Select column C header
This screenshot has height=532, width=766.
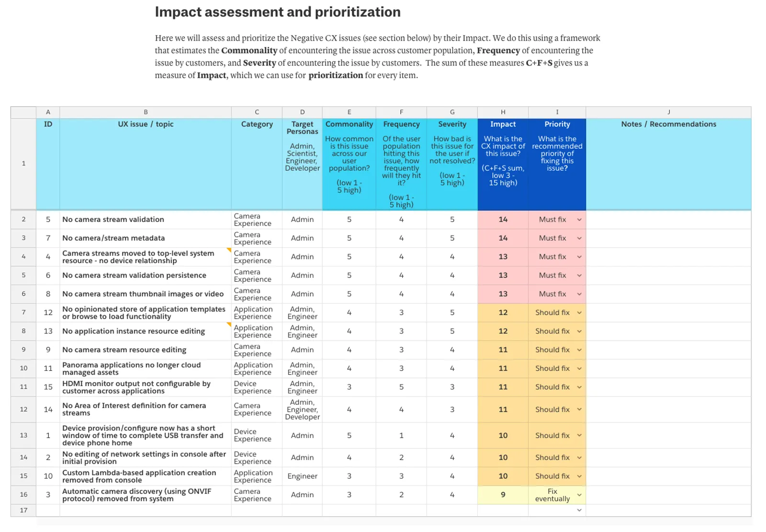[257, 112]
